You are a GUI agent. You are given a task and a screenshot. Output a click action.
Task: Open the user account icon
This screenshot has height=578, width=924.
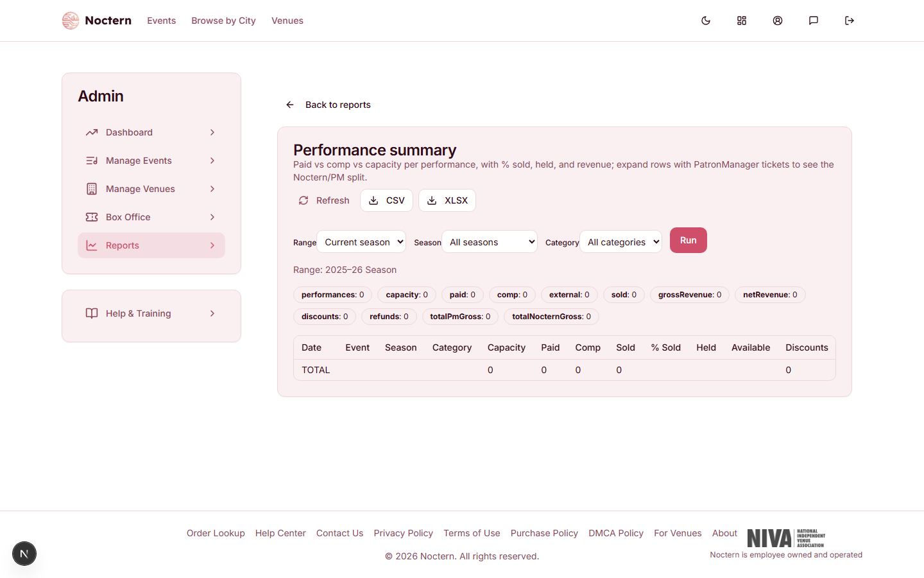coord(778,21)
